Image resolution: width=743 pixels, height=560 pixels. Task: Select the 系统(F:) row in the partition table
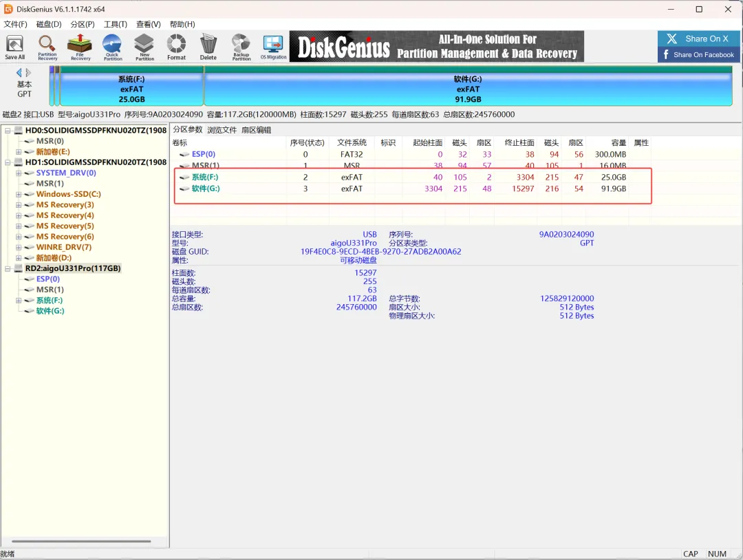[411, 177]
